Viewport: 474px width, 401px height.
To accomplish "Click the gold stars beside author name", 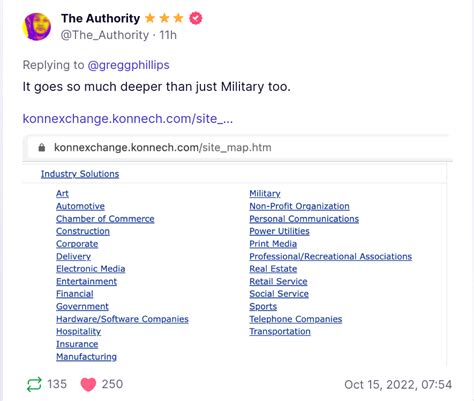I will click(x=164, y=18).
